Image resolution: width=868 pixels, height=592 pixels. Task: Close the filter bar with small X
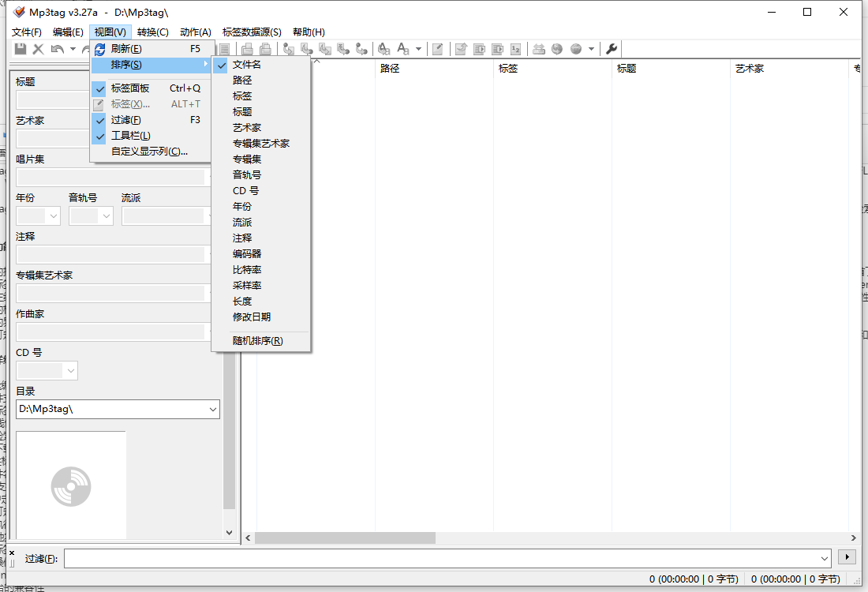(12, 553)
